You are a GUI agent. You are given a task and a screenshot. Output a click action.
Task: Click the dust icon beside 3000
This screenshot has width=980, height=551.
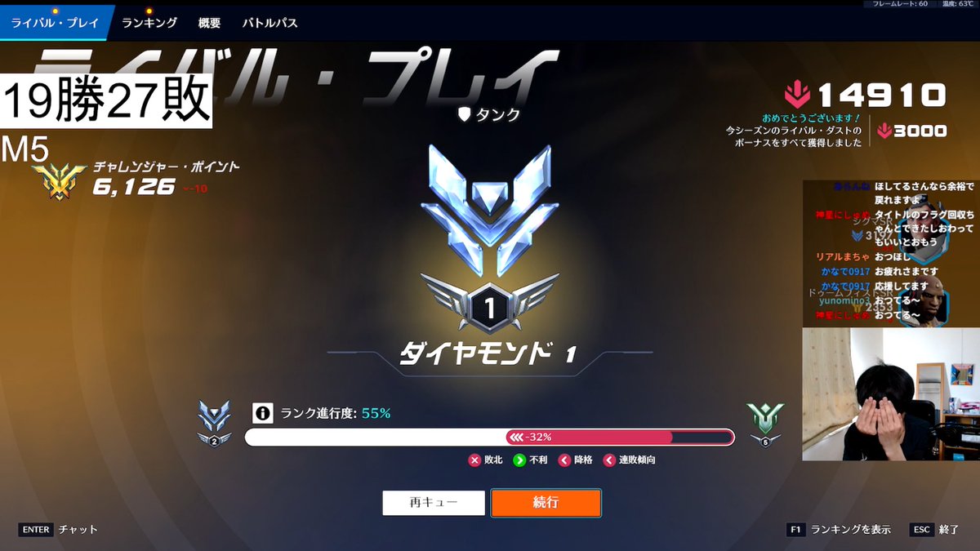(885, 131)
